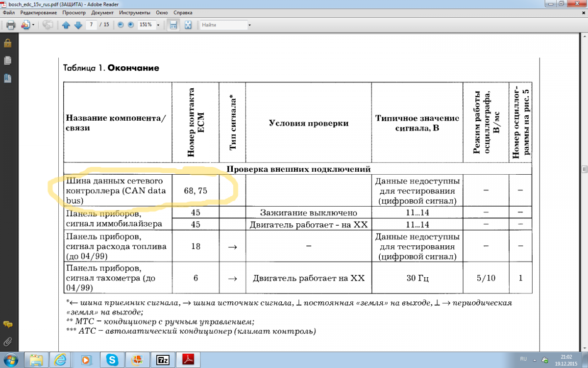Go to next page with down arrow
The image size is (588, 368).
click(78, 25)
